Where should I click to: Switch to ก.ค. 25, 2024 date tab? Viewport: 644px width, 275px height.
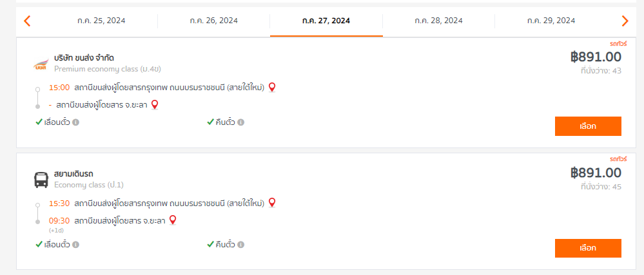(101, 21)
